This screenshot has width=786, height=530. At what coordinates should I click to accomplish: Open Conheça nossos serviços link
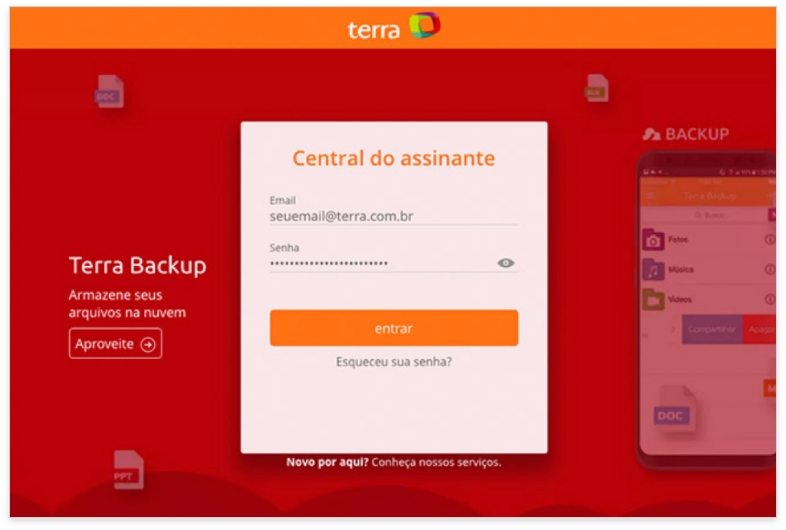tap(436, 462)
